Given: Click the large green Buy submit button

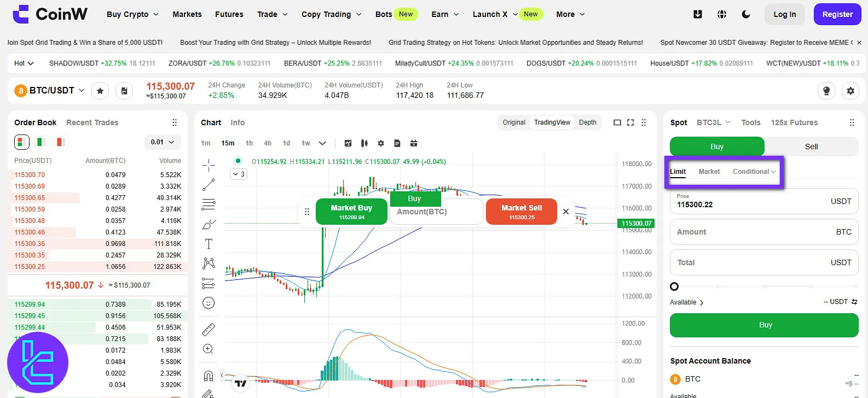Looking at the screenshot, I should coord(764,325).
